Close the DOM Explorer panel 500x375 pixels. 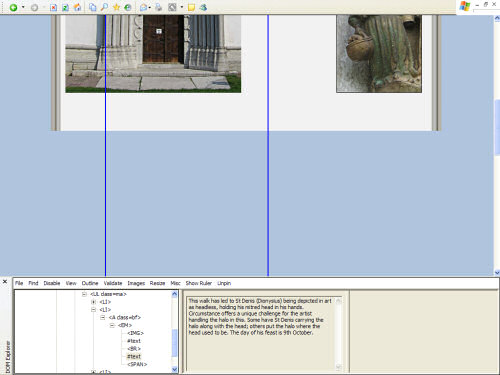[x=5, y=282]
